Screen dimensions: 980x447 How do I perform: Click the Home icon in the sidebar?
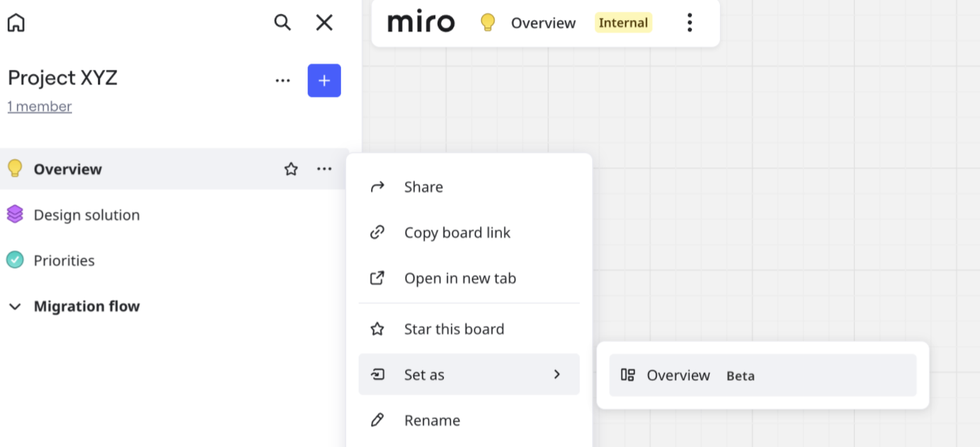15,22
